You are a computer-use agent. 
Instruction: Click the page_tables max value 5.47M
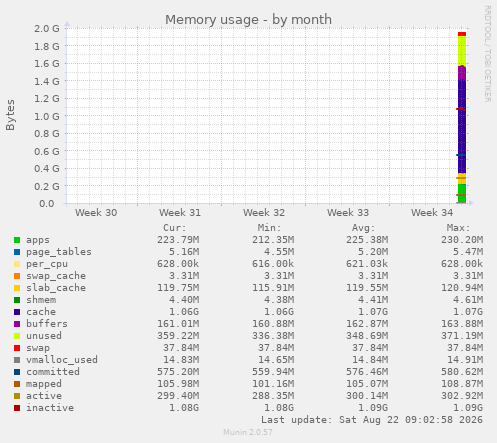click(x=468, y=252)
